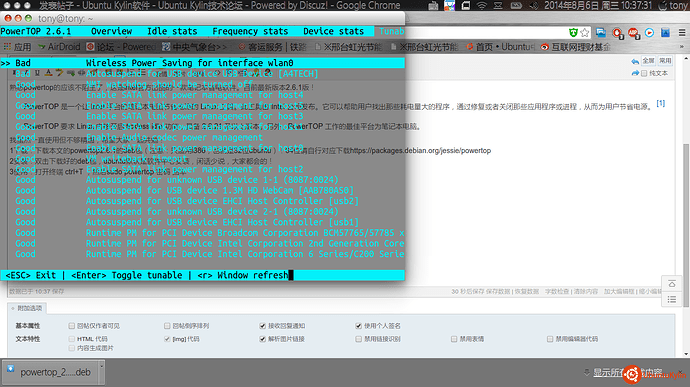Switch to the PowerTOP Device stats tab
The width and height of the screenshot is (690, 387).
pyautogui.click(x=334, y=31)
